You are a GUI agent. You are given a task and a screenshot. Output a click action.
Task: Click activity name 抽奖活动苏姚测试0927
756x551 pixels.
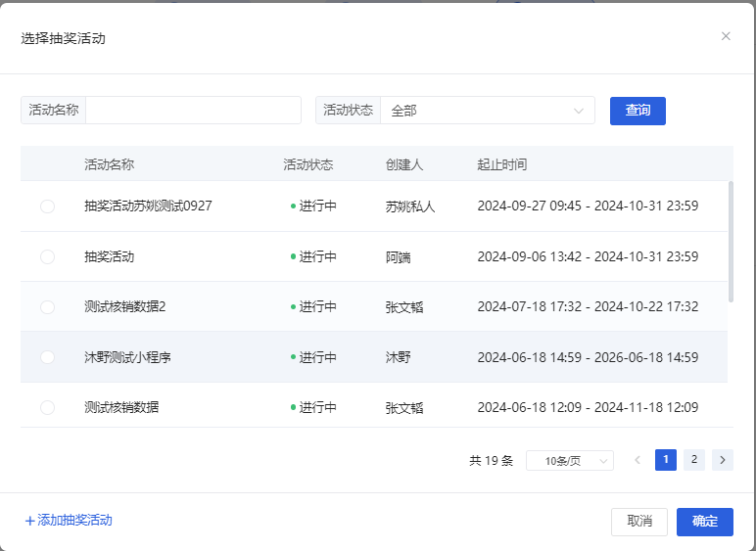coord(148,207)
